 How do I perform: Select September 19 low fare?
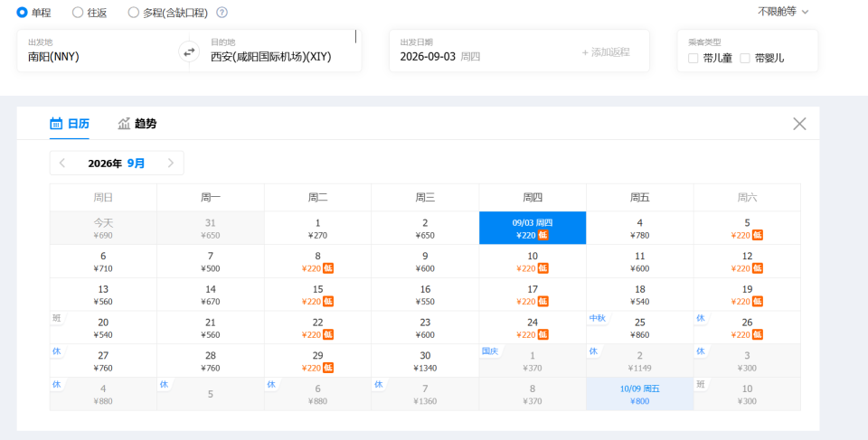(x=748, y=295)
